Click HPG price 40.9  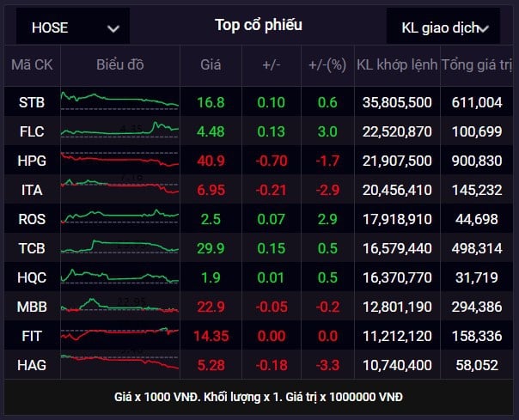click(211, 161)
